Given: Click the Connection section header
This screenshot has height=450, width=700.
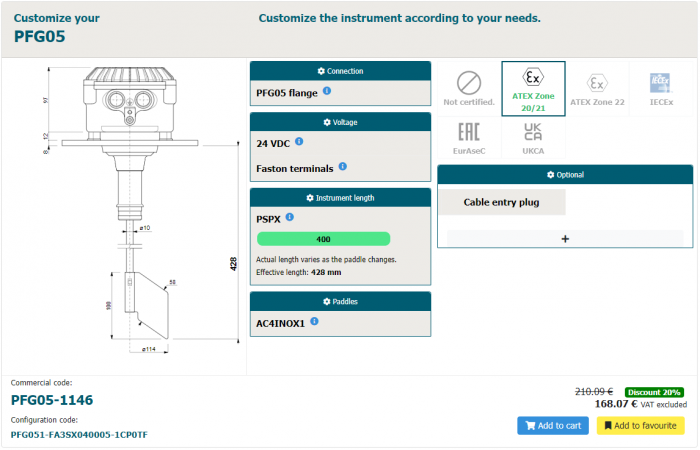Looking at the screenshot, I should [340, 71].
